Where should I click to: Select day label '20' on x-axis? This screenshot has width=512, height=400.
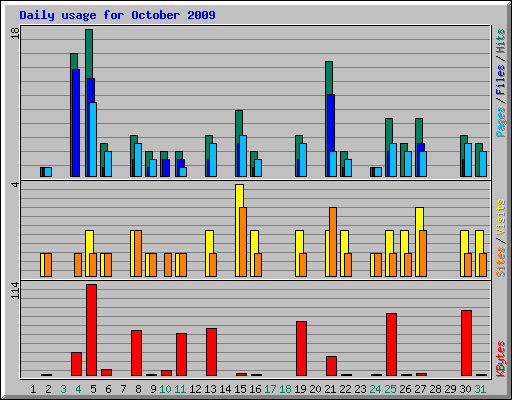315,389
